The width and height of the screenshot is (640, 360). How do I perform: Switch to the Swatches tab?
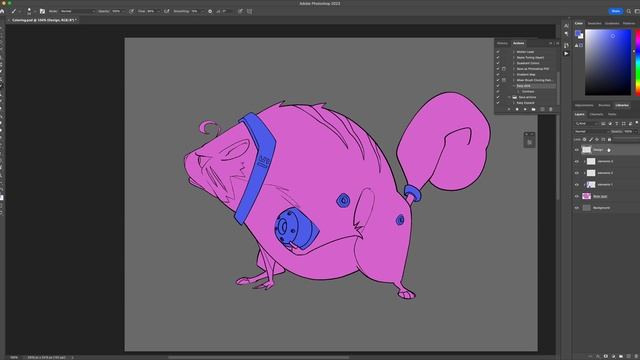tap(594, 24)
